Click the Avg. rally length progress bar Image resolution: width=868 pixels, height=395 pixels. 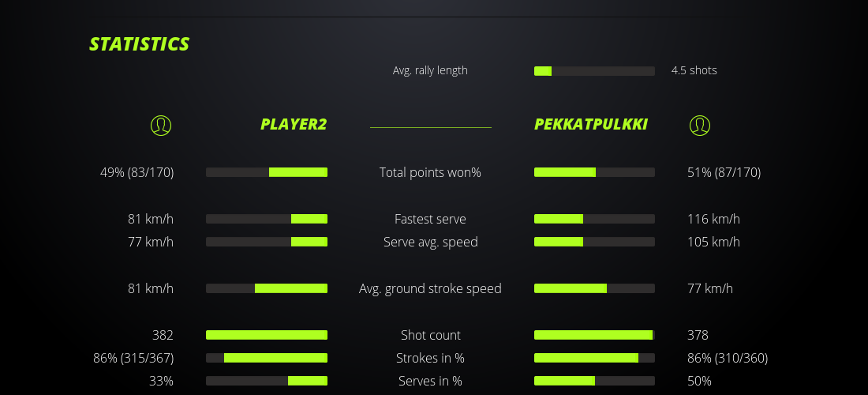coord(594,71)
